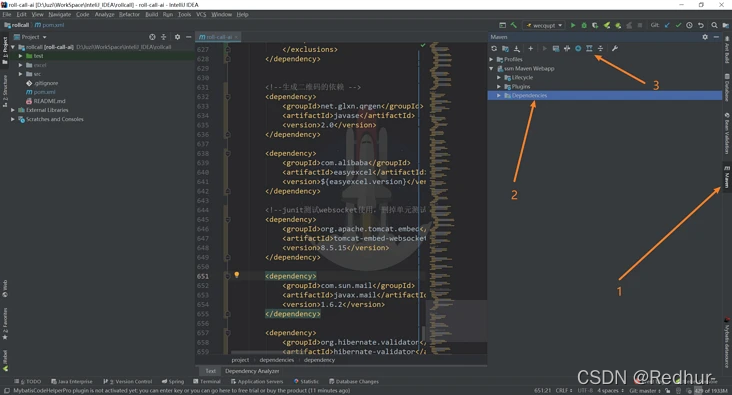Open TODO tool window
732x395 pixels.
(28, 381)
